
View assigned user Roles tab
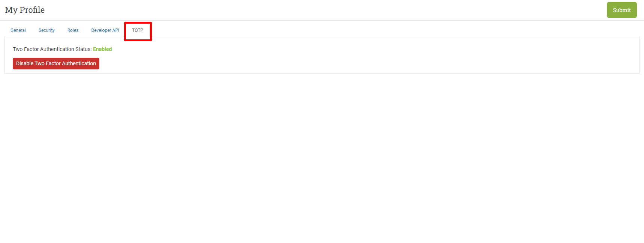click(73, 30)
